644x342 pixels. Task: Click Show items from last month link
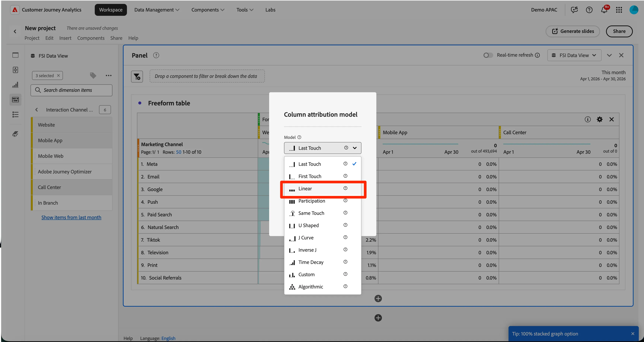[x=71, y=217]
